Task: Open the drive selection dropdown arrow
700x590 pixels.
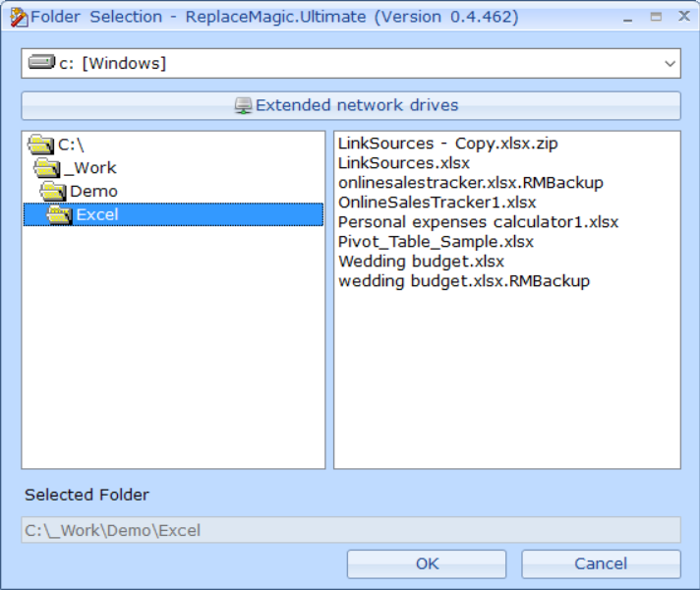Action: coord(670,63)
